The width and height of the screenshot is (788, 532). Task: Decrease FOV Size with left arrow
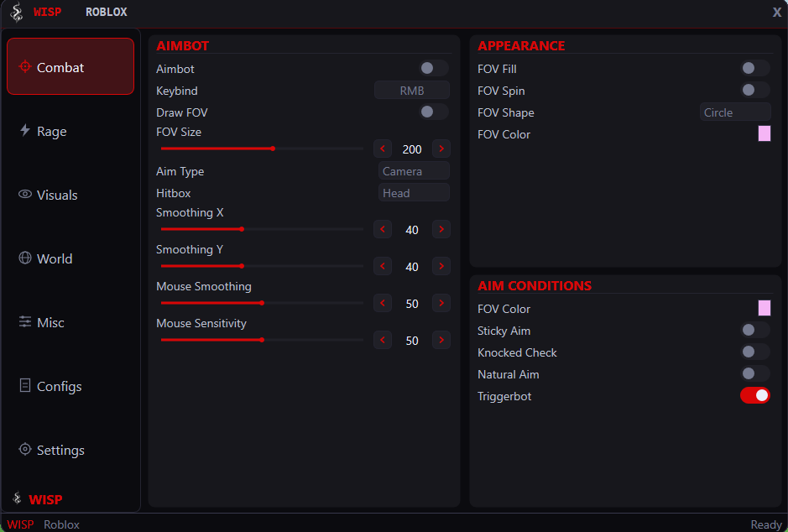click(383, 149)
